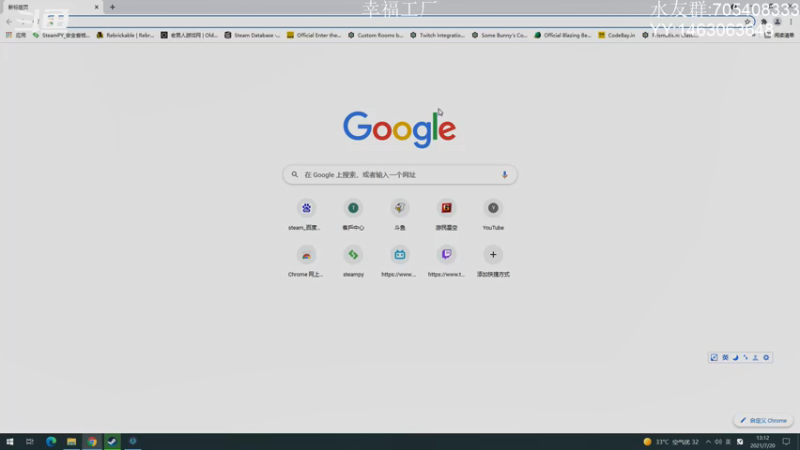Open the bilibili https://www shortcut tile

(x=400, y=261)
